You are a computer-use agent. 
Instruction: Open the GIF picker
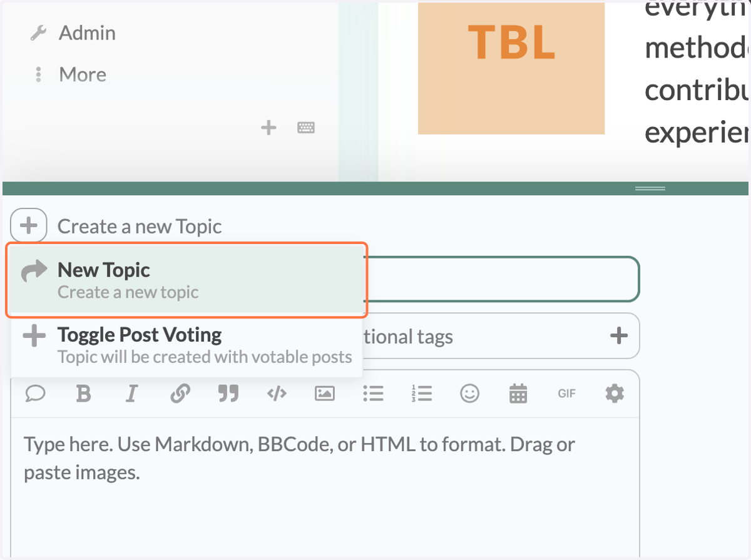click(x=566, y=394)
